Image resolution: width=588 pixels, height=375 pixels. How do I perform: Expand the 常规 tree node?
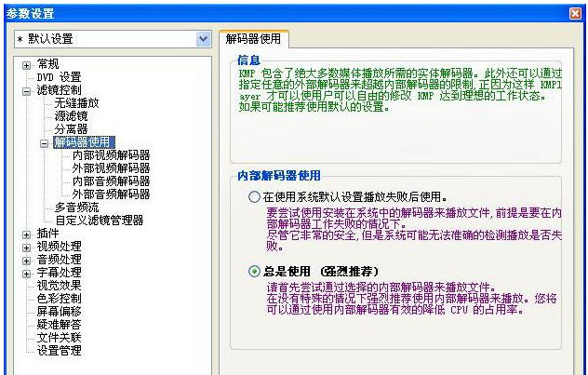[27, 64]
